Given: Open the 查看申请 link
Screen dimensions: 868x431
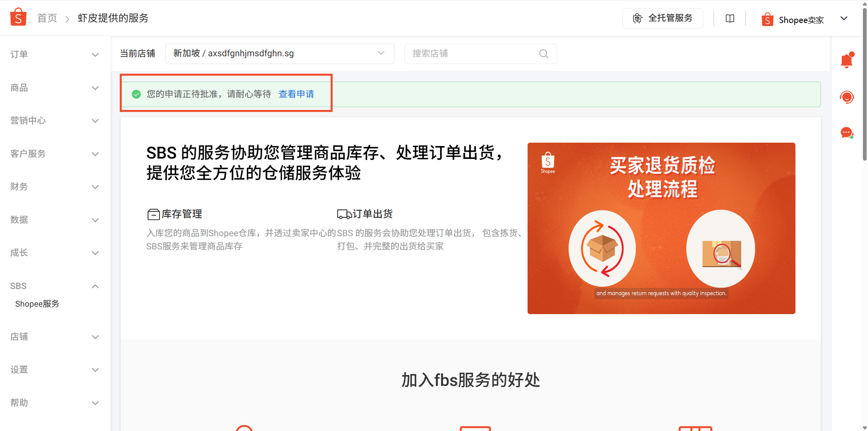Looking at the screenshot, I should [296, 94].
